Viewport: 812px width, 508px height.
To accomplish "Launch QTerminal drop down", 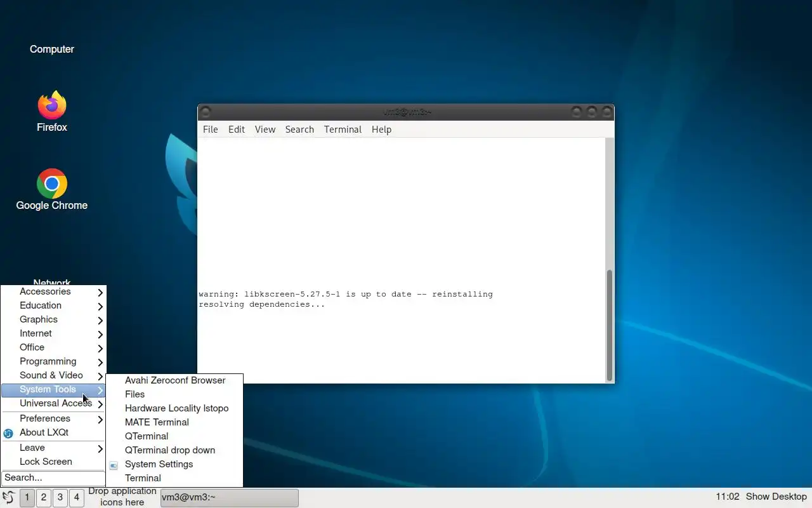I will coord(174,450).
